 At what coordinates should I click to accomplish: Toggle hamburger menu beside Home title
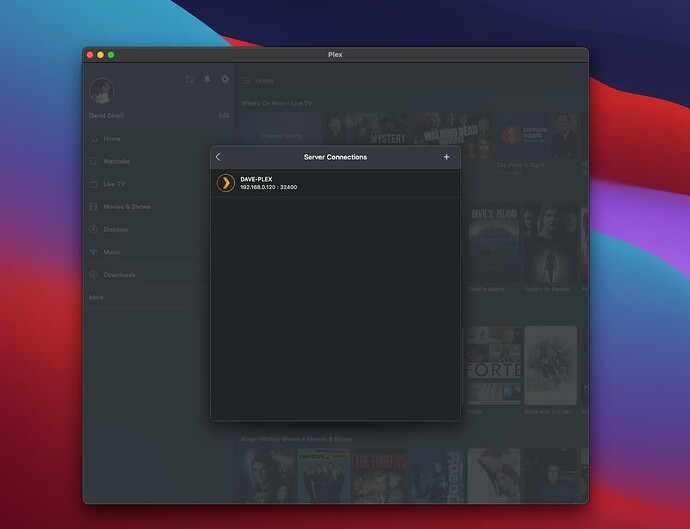tap(246, 81)
